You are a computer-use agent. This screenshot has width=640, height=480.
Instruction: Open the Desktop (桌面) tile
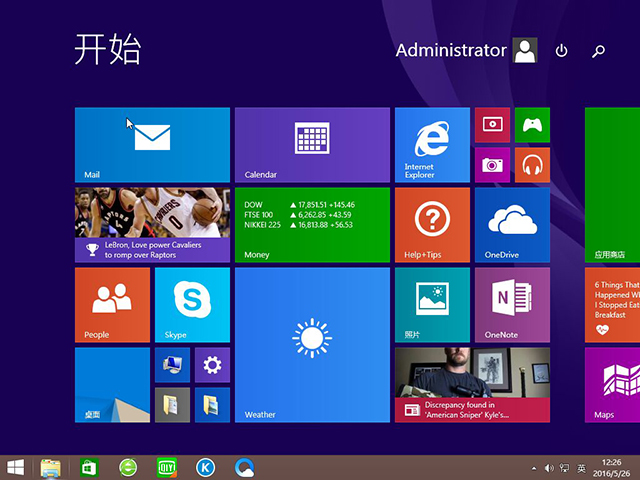[x=112, y=385]
